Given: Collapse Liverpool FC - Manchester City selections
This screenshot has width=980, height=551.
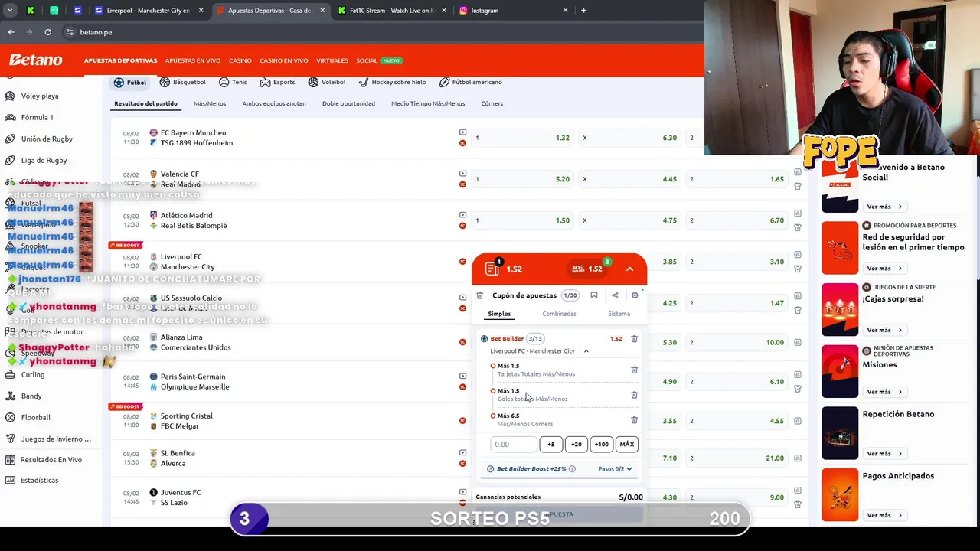Looking at the screenshot, I should [x=586, y=351].
